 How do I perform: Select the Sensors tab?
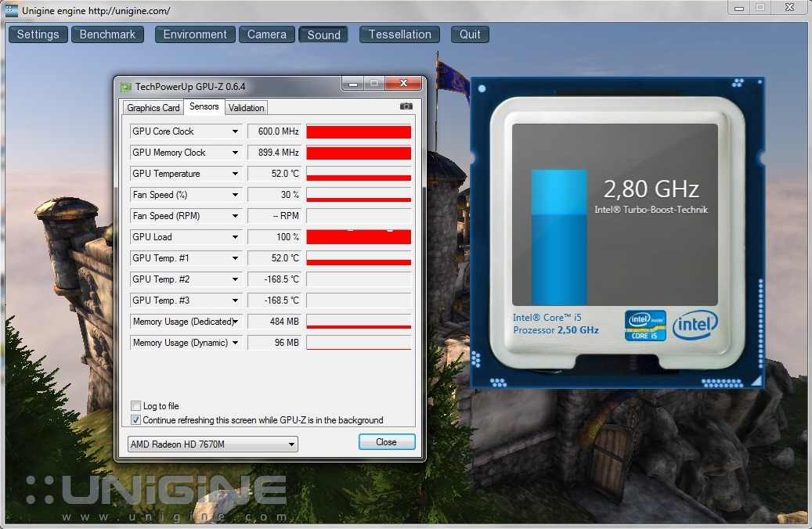tap(204, 106)
